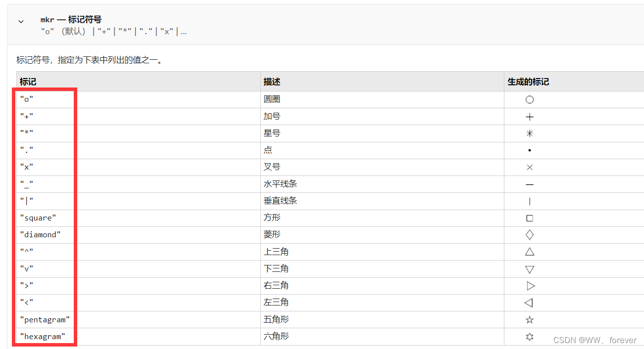Select the upward triangle marker icon
The height and width of the screenshot is (349, 644).
[x=529, y=252]
